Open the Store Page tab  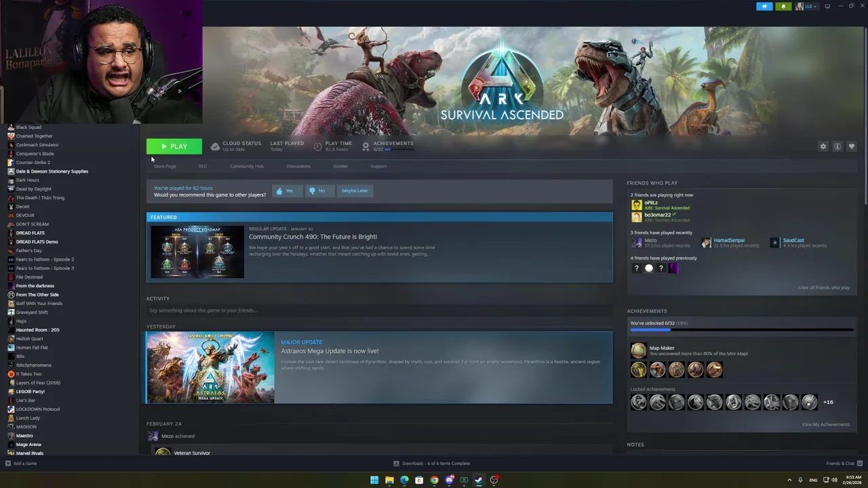[164, 166]
